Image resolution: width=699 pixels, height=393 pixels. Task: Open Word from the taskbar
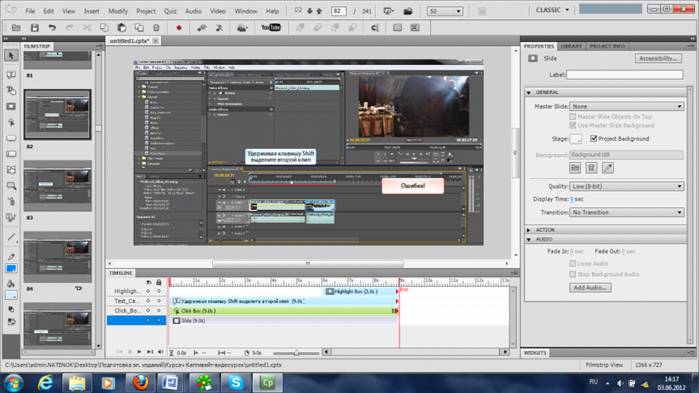coord(171,382)
